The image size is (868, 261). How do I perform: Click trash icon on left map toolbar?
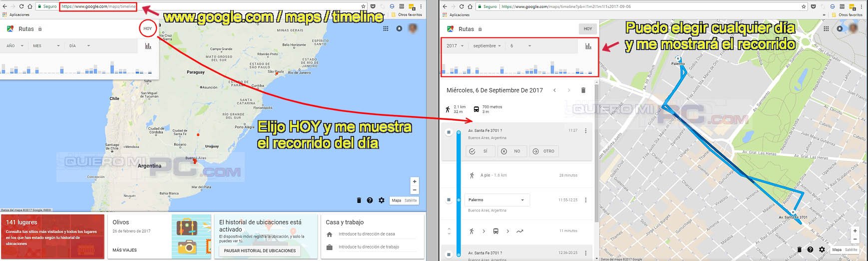[x=359, y=200]
